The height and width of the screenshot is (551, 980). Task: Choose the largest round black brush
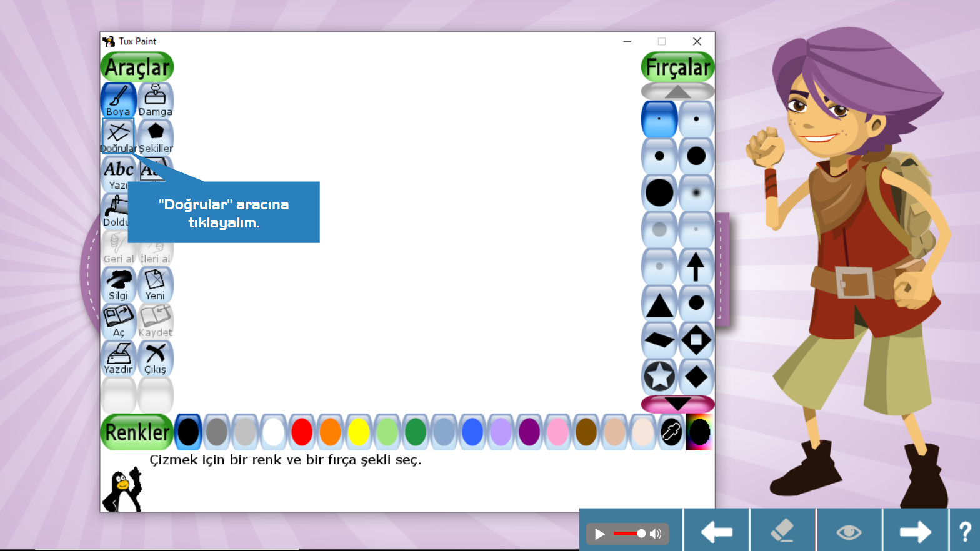click(659, 192)
